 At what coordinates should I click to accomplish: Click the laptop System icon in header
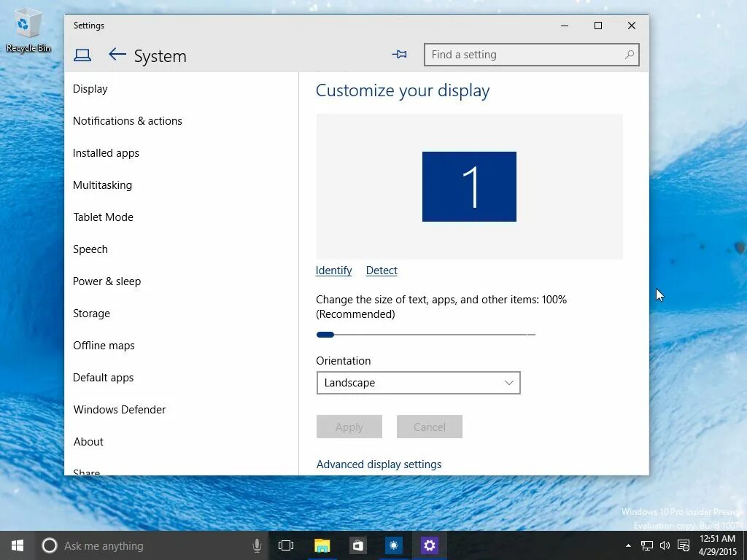pos(82,55)
